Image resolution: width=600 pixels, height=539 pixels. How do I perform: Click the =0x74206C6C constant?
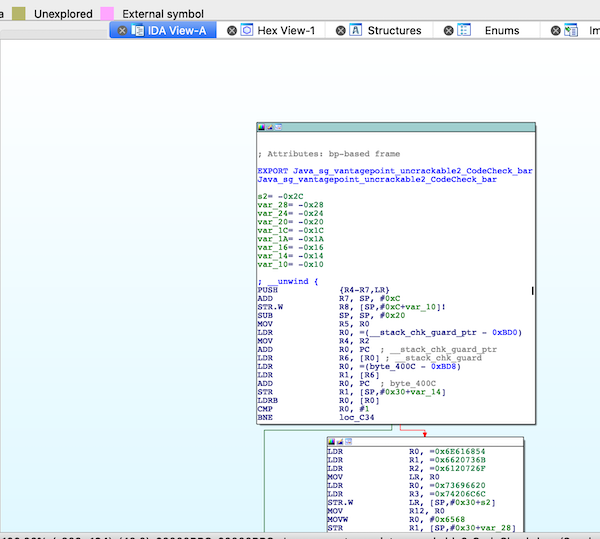coord(457,494)
